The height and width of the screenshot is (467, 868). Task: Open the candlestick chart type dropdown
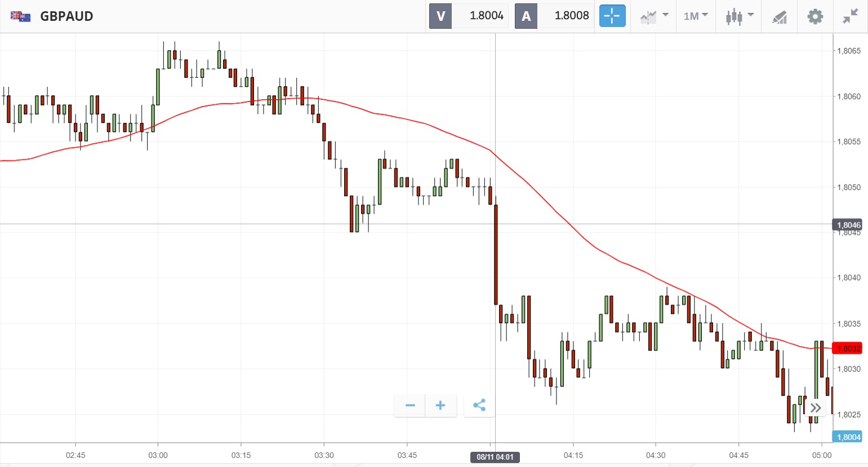pos(739,16)
